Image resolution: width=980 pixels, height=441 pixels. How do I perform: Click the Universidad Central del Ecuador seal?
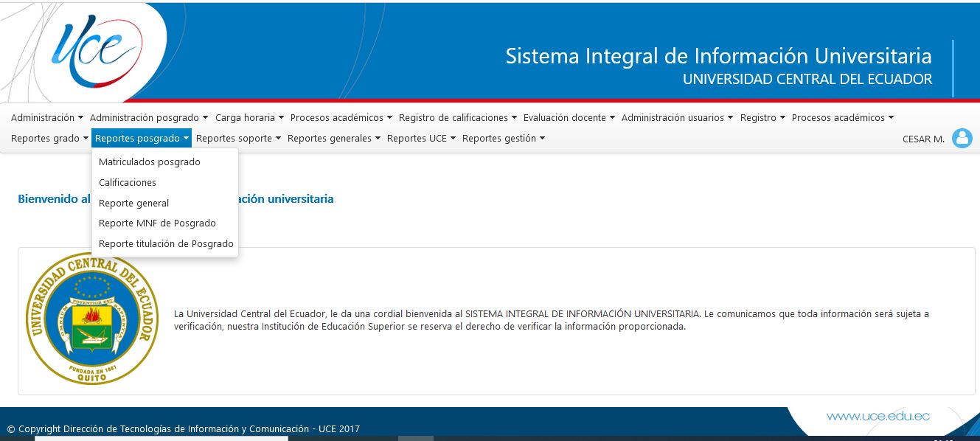pyautogui.click(x=92, y=319)
